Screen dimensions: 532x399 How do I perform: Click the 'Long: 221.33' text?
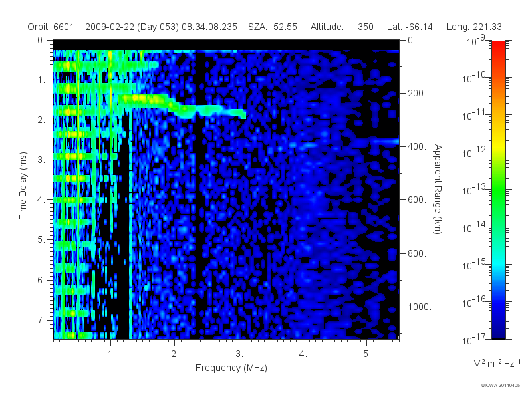click(x=473, y=27)
